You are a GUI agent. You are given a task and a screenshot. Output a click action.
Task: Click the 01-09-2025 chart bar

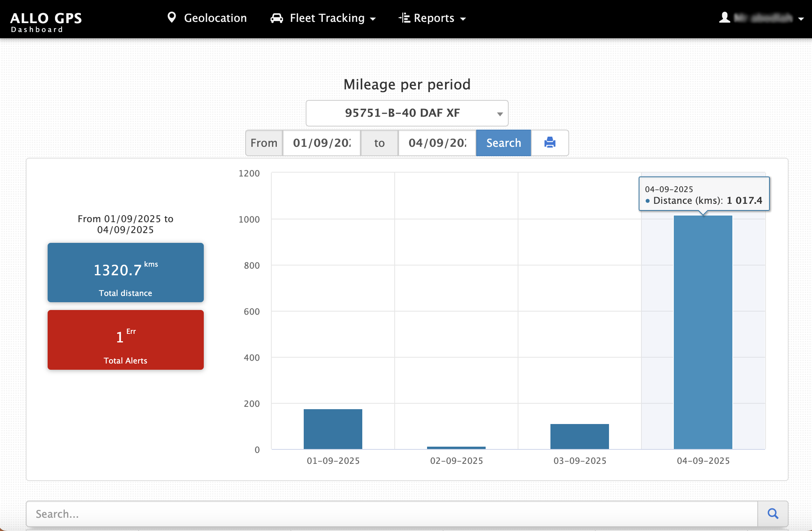click(333, 429)
